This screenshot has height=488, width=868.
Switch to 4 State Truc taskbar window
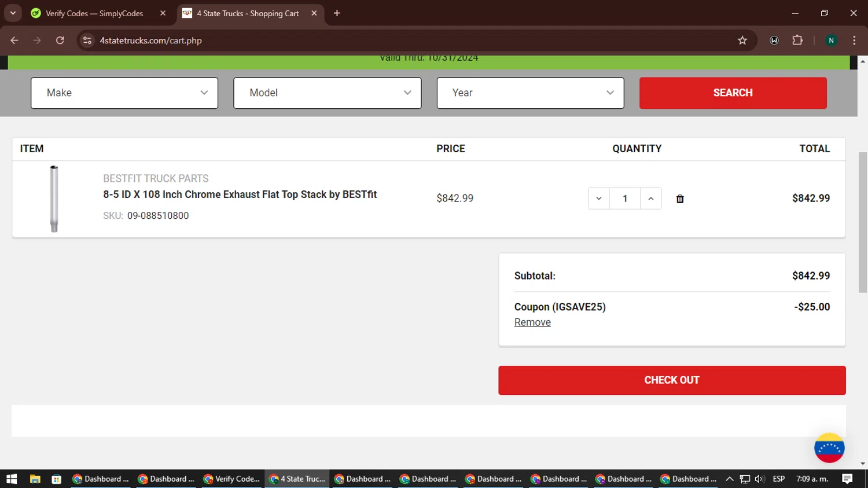(297, 479)
